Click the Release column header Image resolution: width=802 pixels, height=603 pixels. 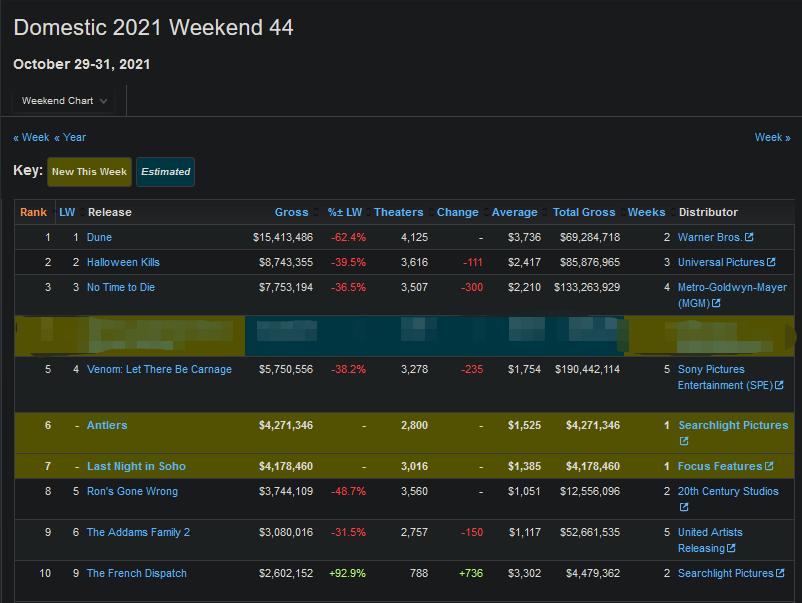[110, 212]
